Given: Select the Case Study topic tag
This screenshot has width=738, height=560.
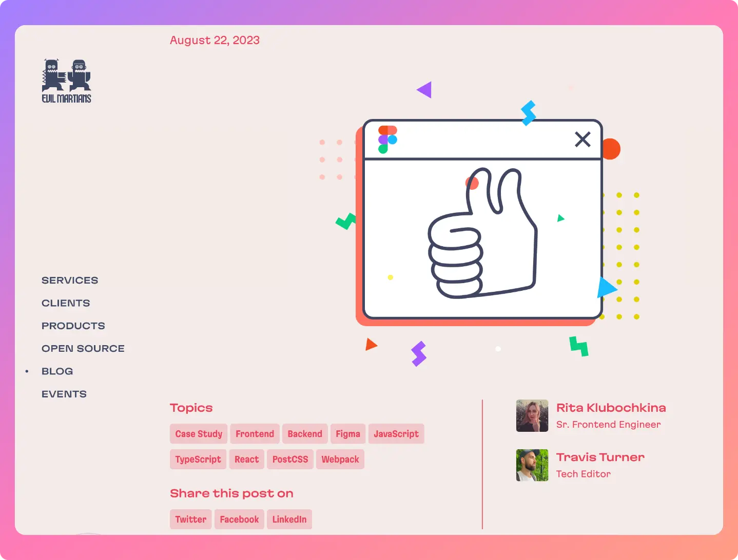Looking at the screenshot, I should 199,434.
